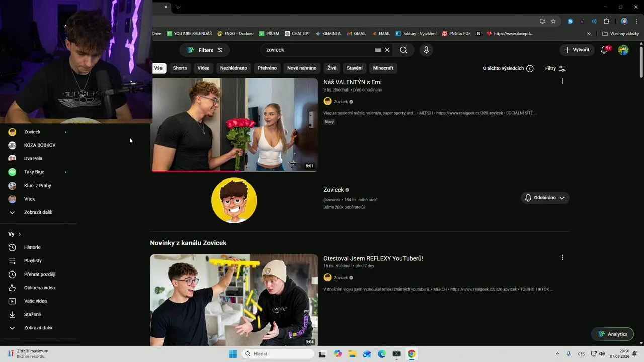The width and height of the screenshot is (644, 362).
Task: Expand hidden bookmarks chevron
Action: pos(589,34)
